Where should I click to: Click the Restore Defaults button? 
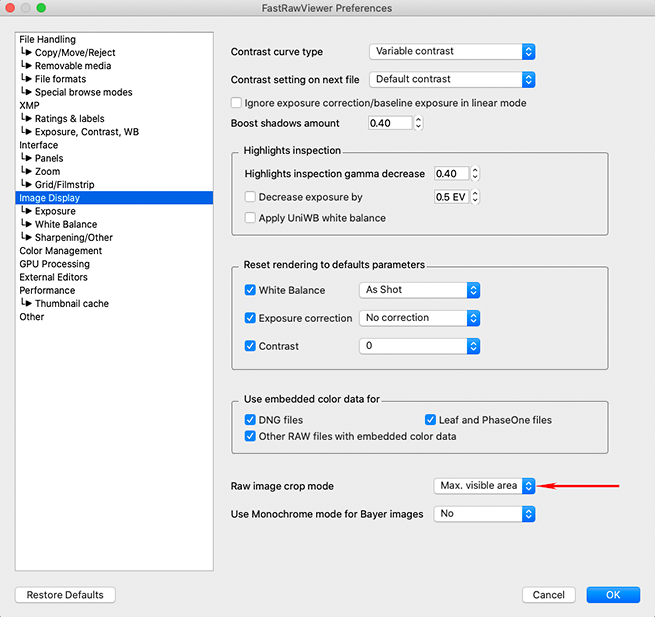65,595
